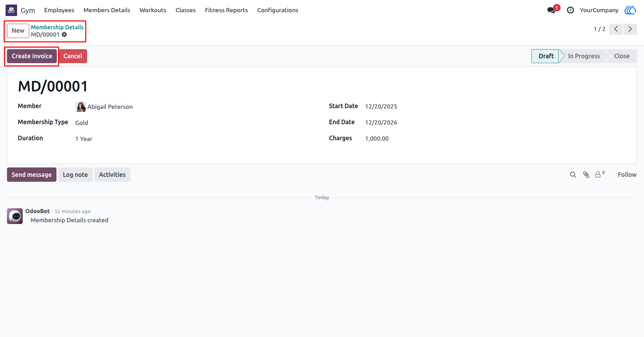Click the Charges 1,000.00 value
This screenshot has width=644, height=337.
point(377,138)
